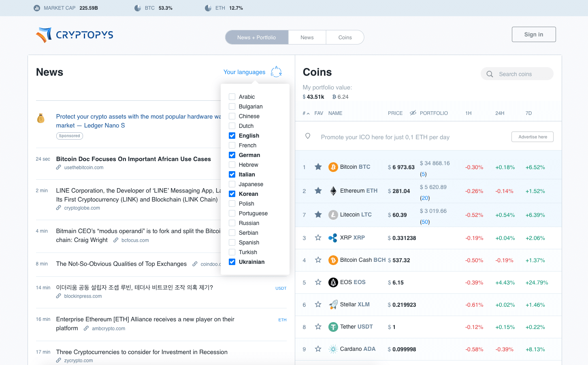The width and height of the screenshot is (588, 365).
Task: Enable Arabic language checkbox
Action: (232, 97)
